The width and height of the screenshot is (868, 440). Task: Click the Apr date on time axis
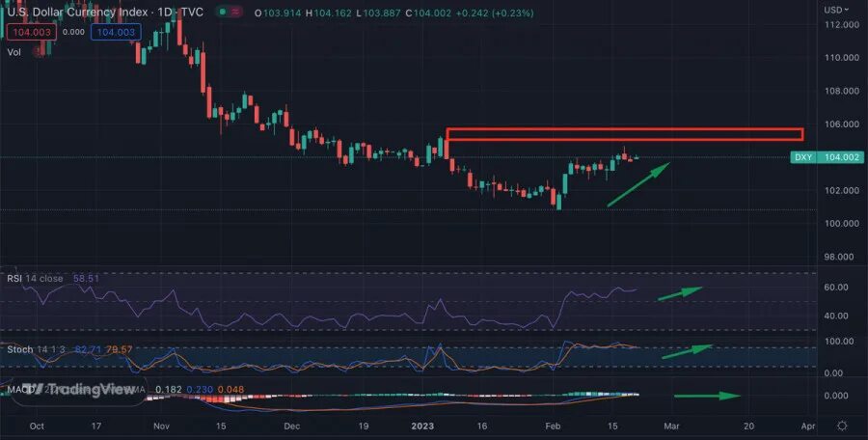pyautogui.click(x=808, y=426)
